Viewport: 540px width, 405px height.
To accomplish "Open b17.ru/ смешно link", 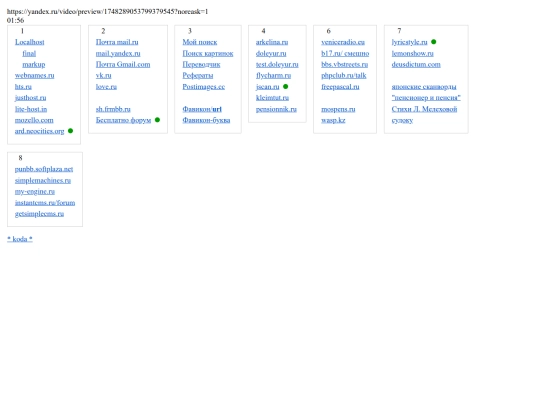I will [345, 53].
